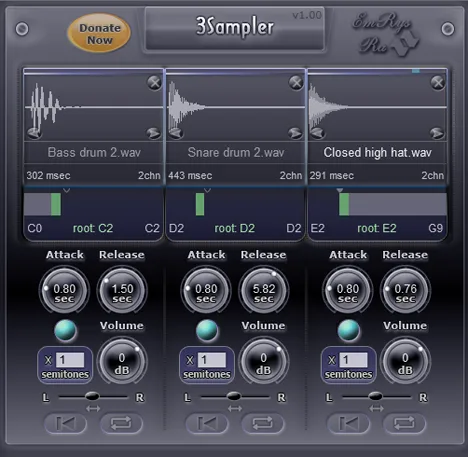Open the EmRys Ru logo link
Viewport: 468px width, 457px height.
click(386, 35)
